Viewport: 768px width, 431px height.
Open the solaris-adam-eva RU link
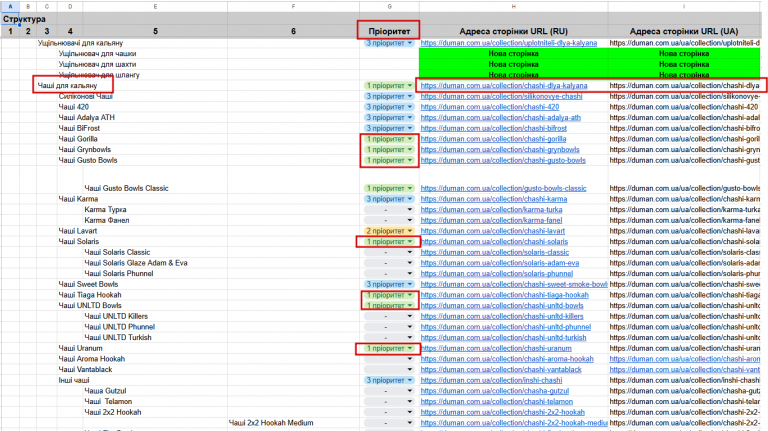[x=500, y=263]
